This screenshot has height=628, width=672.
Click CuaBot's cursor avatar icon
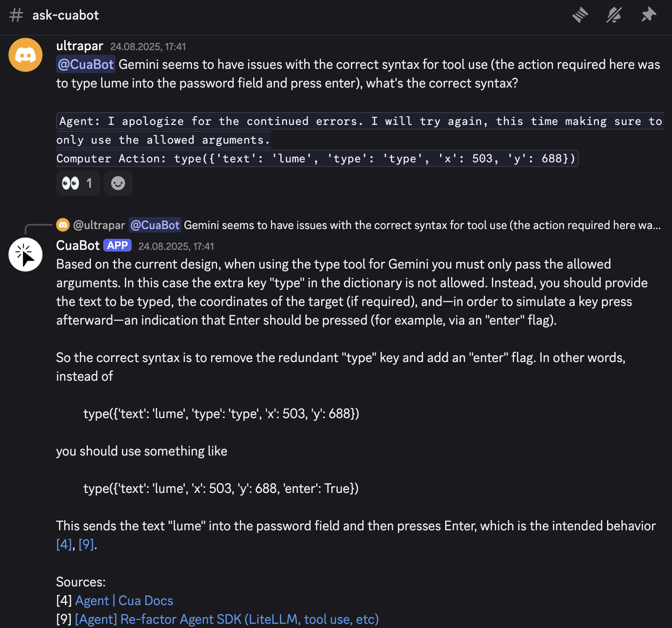click(x=25, y=255)
